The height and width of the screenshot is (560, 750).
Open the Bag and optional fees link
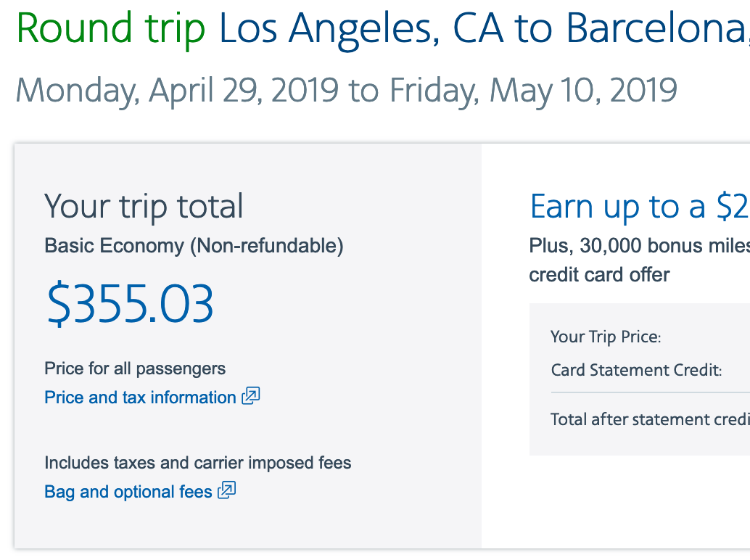128,492
